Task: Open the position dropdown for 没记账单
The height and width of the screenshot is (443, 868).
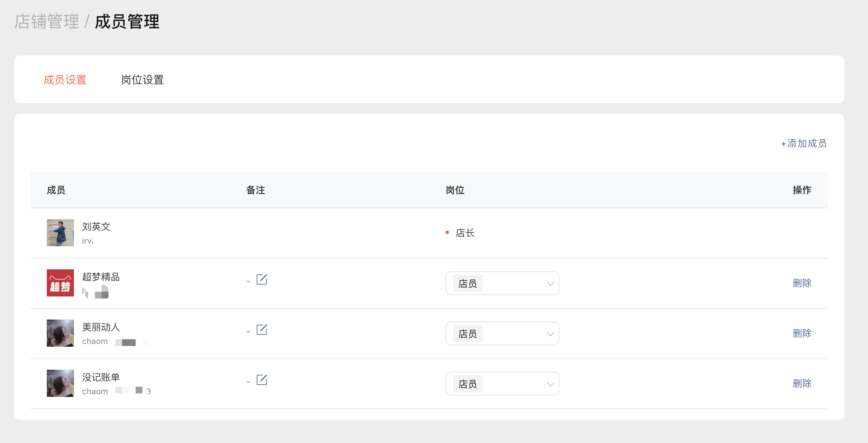Action: click(502, 384)
